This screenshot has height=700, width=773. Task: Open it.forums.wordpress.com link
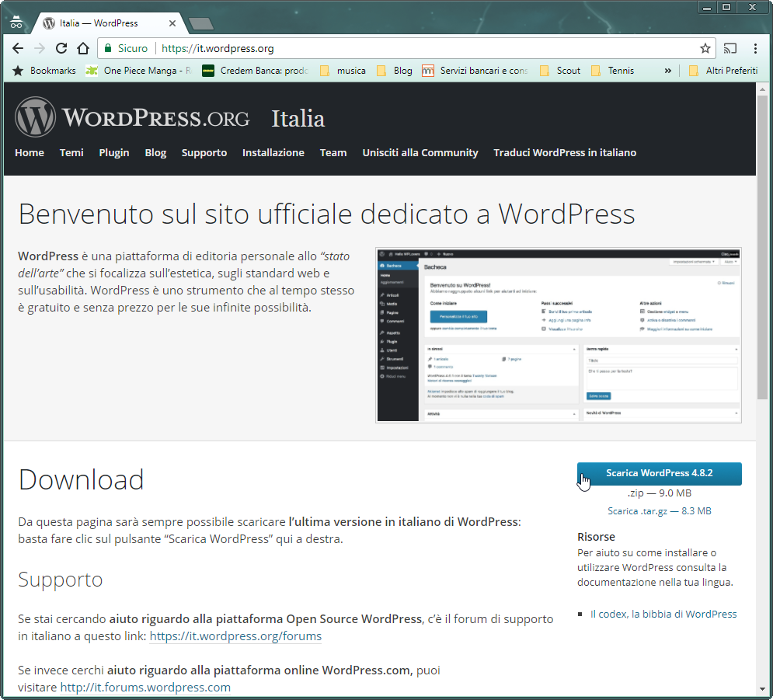[145, 688]
